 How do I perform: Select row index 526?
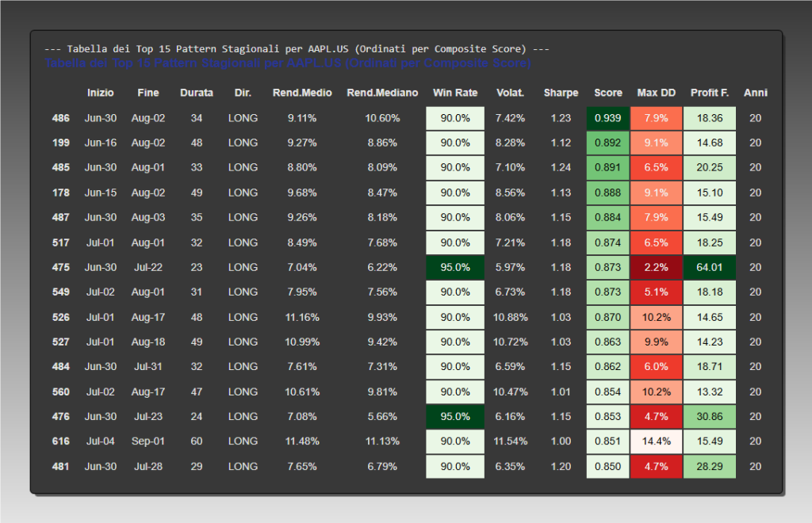click(x=60, y=317)
